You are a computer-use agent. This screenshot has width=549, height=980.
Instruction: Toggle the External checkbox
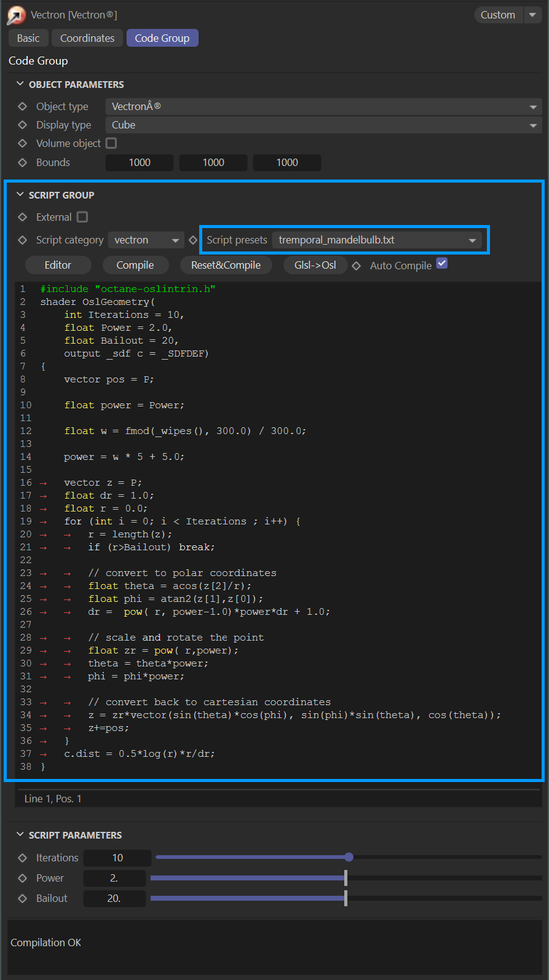(82, 217)
